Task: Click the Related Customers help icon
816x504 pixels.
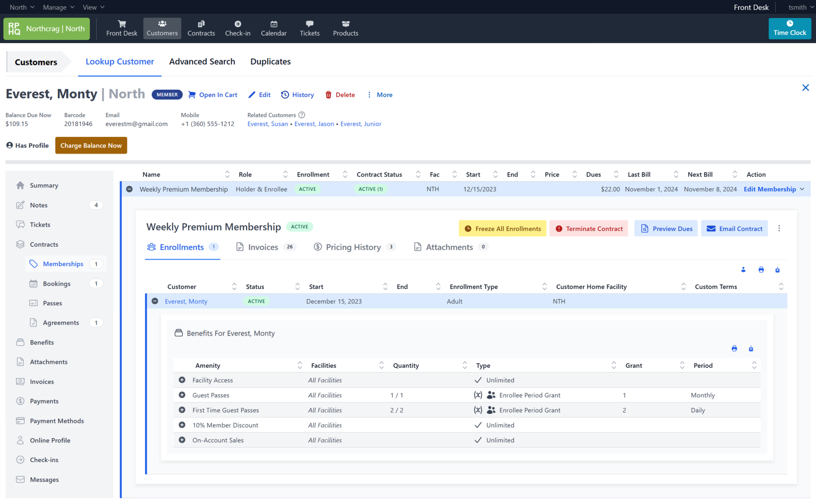Action: coord(302,115)
